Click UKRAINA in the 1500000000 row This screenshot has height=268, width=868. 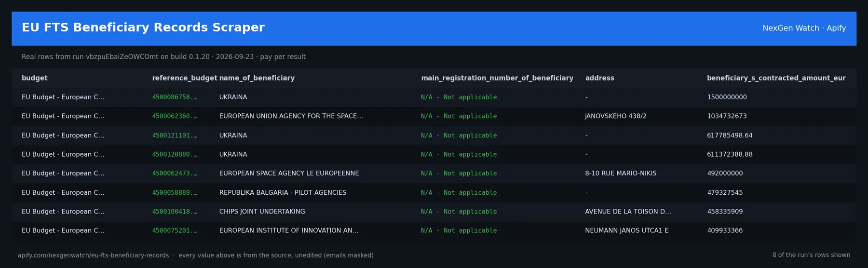click(233, 97)
